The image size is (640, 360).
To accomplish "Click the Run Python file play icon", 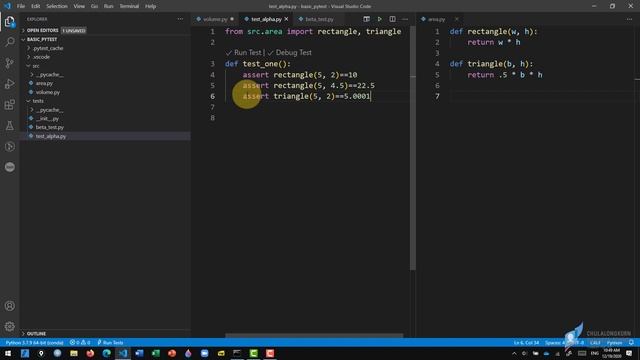I will 379,19.
